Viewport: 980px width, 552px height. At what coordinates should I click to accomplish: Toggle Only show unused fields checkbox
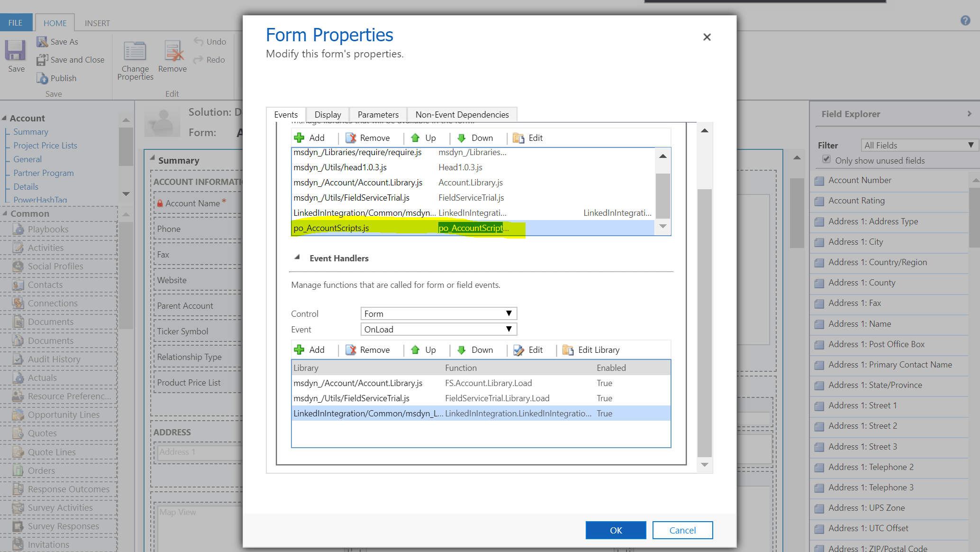pyautogui.click(x=826, y=160)
